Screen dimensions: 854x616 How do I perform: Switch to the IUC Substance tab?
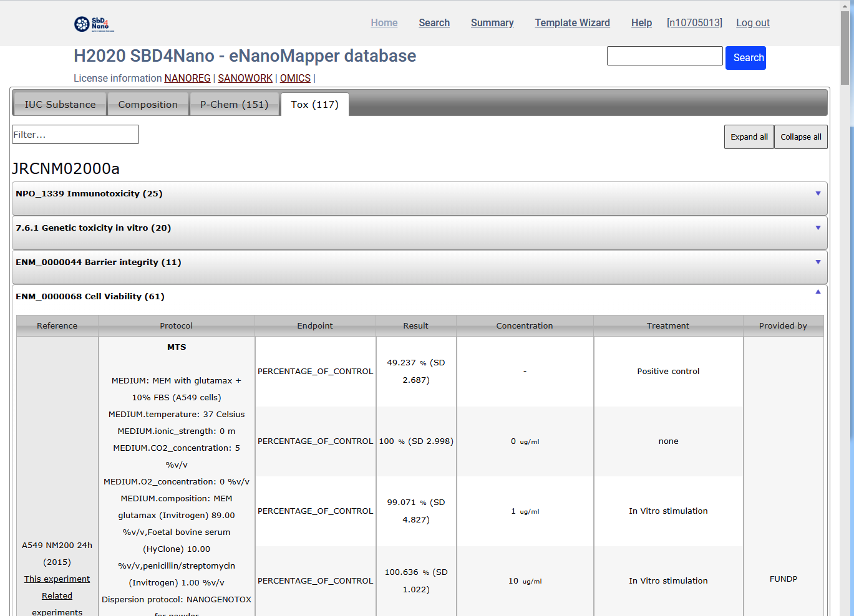coord(60,105)
